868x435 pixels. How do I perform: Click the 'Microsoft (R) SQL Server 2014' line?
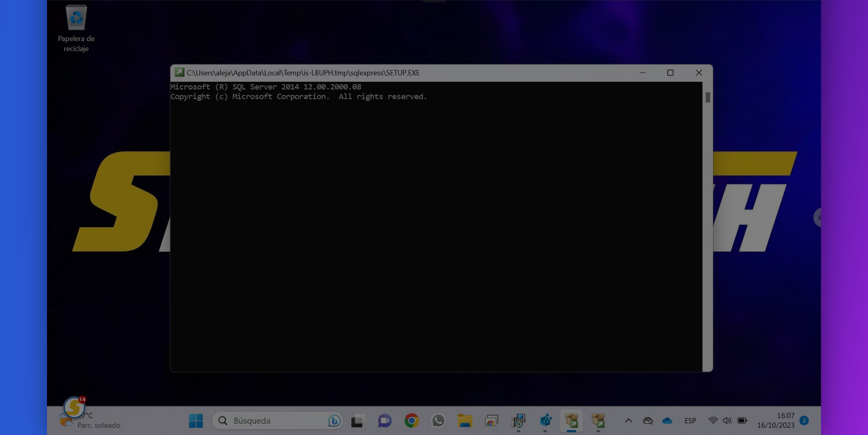(266, 87)
